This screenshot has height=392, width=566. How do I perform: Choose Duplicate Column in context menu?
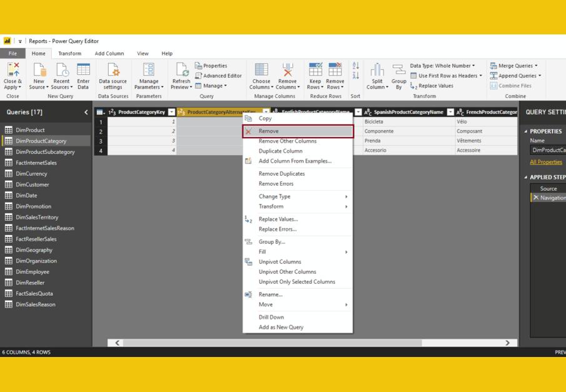[x=280, y=151]
